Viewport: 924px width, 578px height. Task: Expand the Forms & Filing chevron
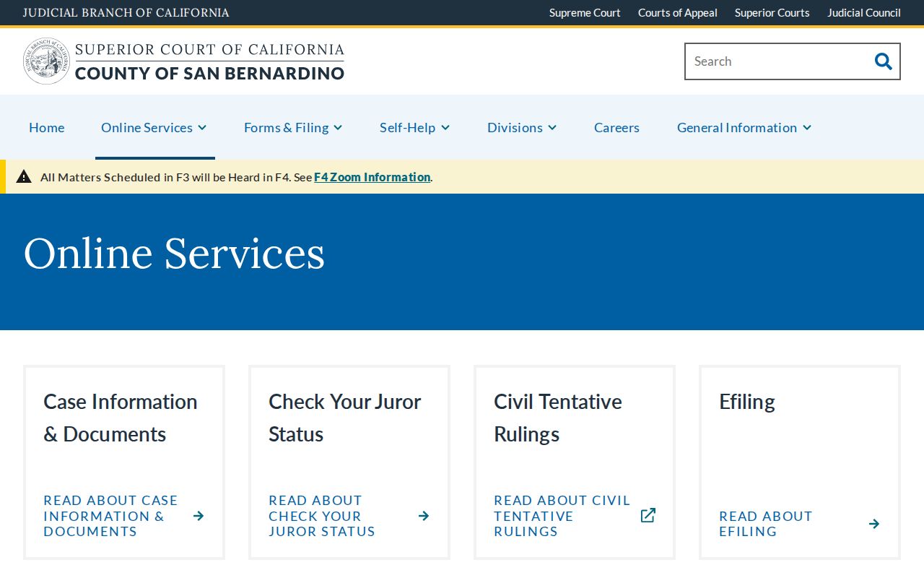pyautogui.click(x=338, y=128)
